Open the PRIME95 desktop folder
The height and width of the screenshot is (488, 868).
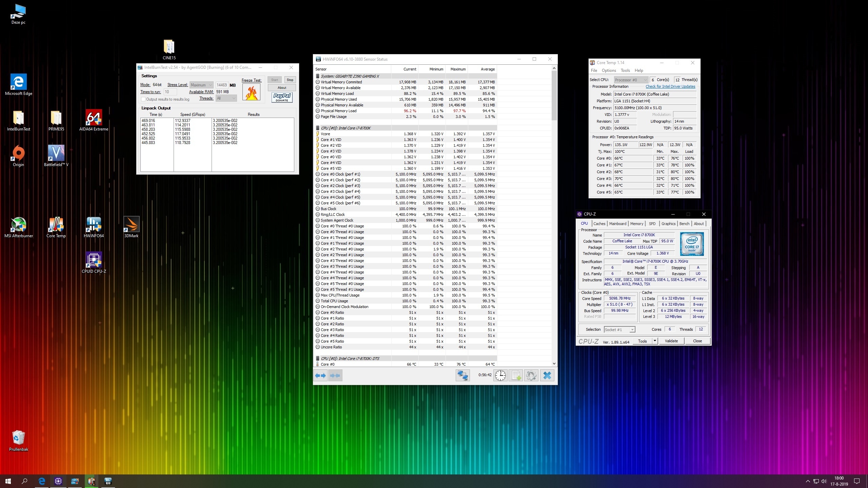56,121
